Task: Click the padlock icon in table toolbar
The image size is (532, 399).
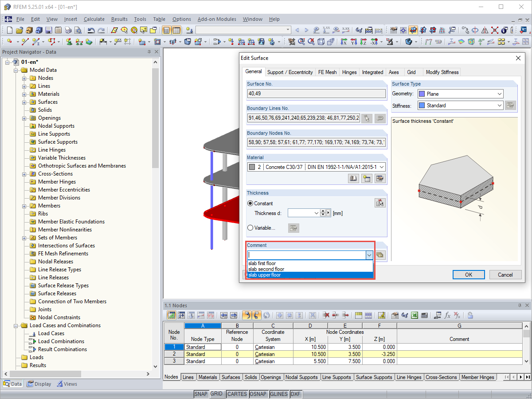Action: [x=470, y=315]
